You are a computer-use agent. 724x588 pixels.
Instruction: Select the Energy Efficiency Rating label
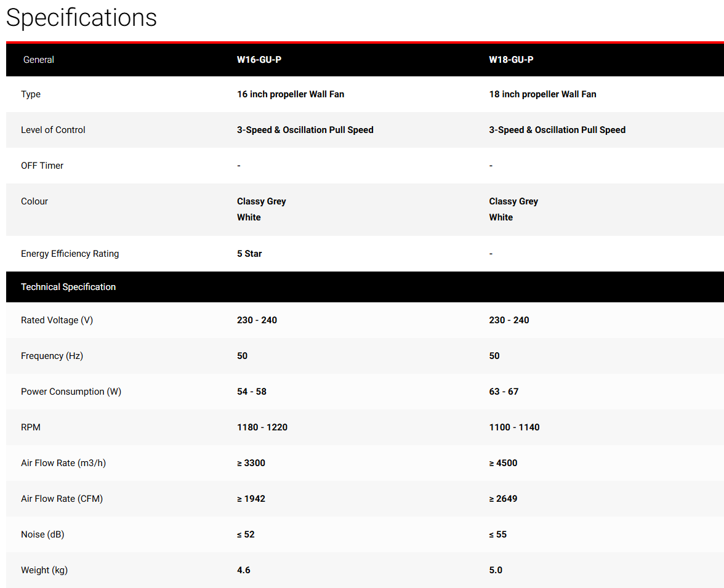(x=70, y=254)
